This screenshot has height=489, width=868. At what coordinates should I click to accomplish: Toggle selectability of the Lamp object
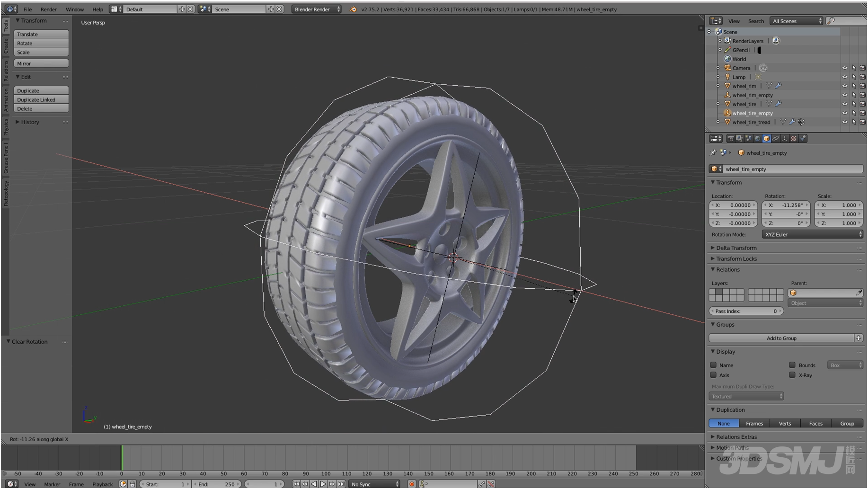click(854, 77)
